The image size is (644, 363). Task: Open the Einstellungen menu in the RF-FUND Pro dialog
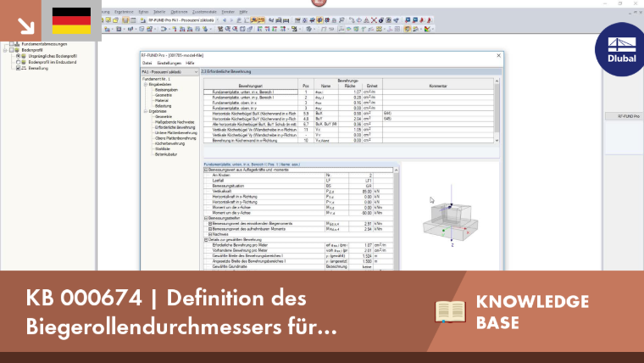click(x=169, y=63)
